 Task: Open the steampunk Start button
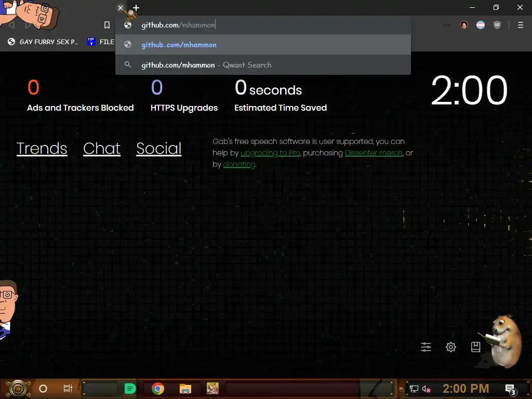[x=18, y=389]
